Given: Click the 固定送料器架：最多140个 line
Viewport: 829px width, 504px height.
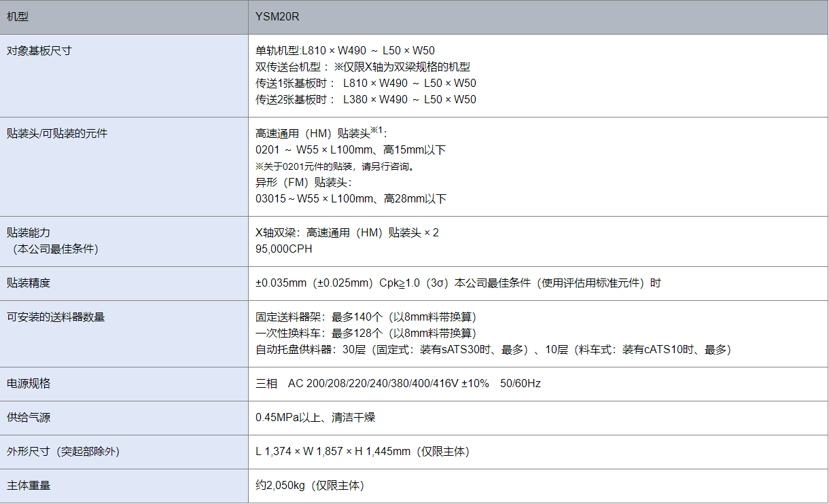Looking at the screenshot, I should pyautogui.click(x=368, y=317).
